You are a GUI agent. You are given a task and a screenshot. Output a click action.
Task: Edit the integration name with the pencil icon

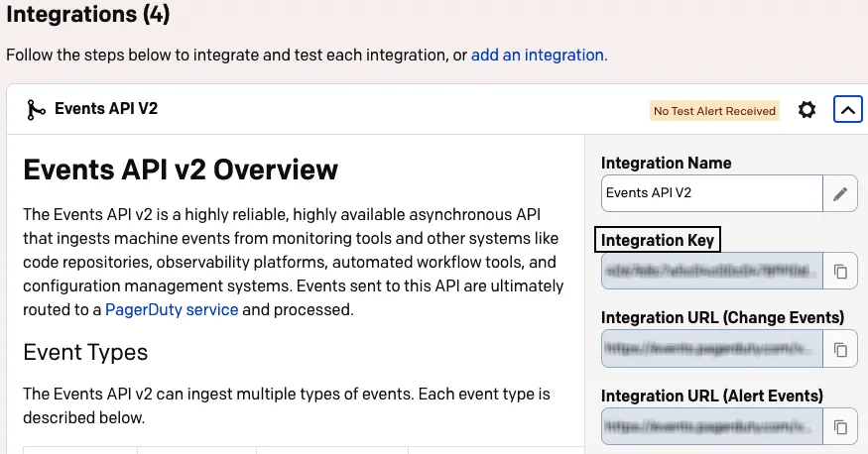(840, 193)
